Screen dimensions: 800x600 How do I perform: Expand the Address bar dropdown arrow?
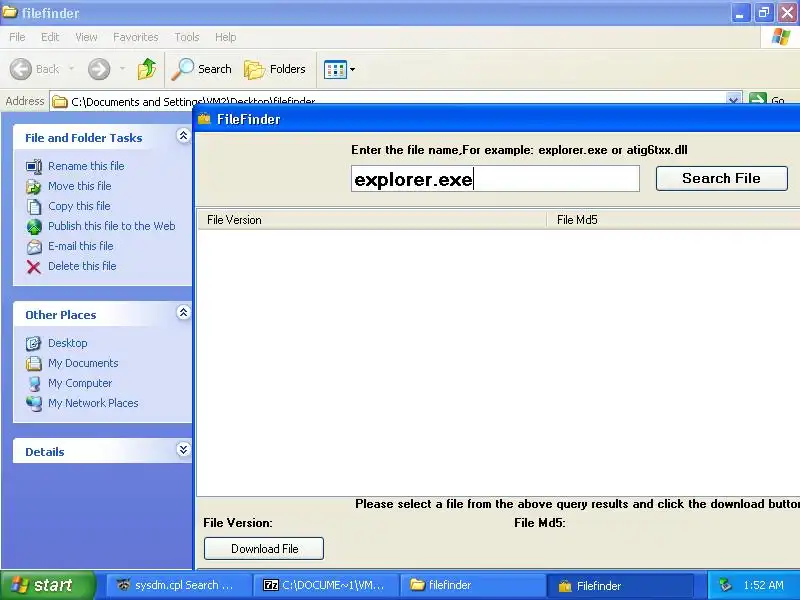(x=733, y=99)
